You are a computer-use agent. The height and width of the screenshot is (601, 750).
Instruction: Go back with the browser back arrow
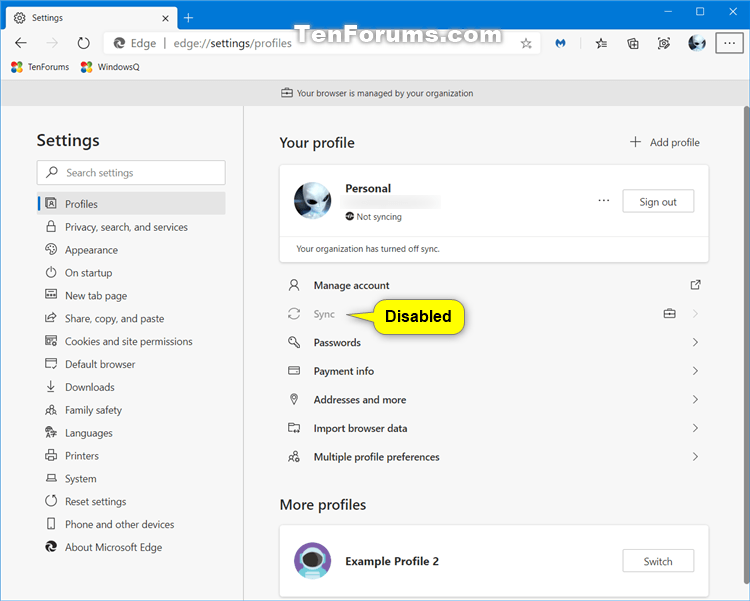[x=21, y=43]
